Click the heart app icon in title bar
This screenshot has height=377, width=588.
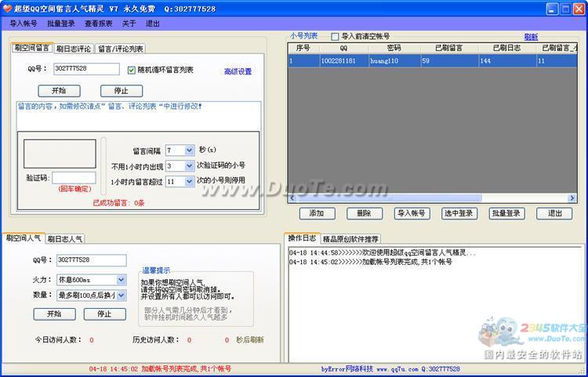point(7,9)
